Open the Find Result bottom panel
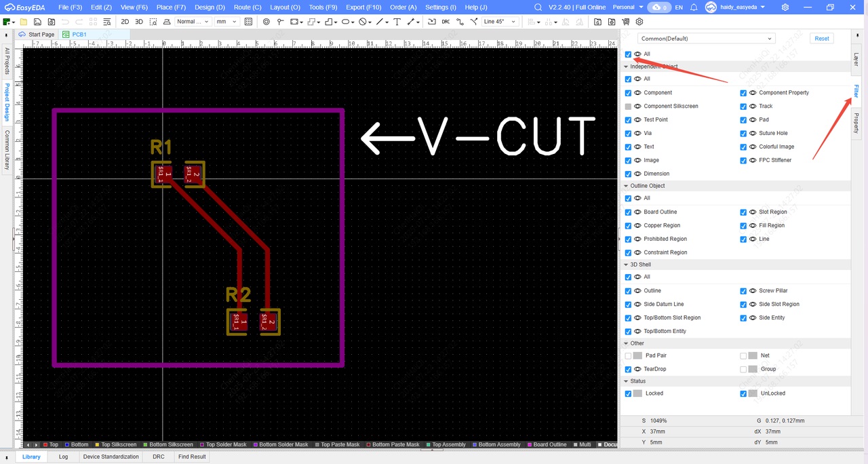Image resolution: width=868 pixels, height=464 pixels. pyautogui.click(x=192, y=457)
